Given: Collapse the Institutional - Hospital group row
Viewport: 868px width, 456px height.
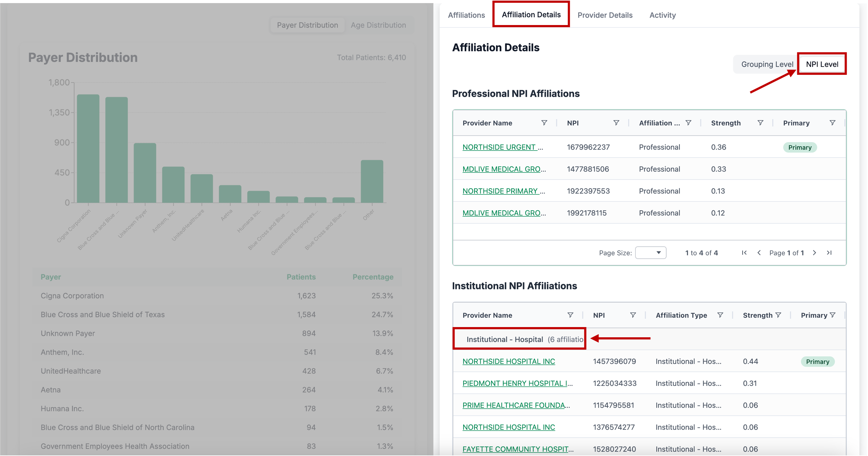Looking at the screenshot, I should tap(504, 339).
